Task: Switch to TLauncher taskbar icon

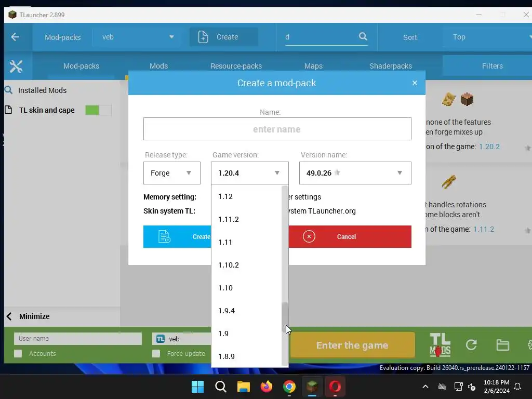Action: 312,387
